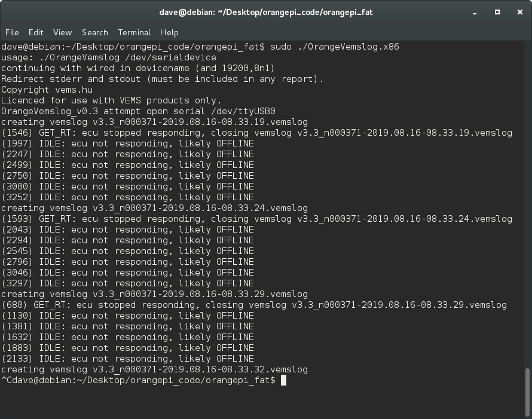
Task: Click the (2796) IDLE line
Action: [x=127, y=262]
